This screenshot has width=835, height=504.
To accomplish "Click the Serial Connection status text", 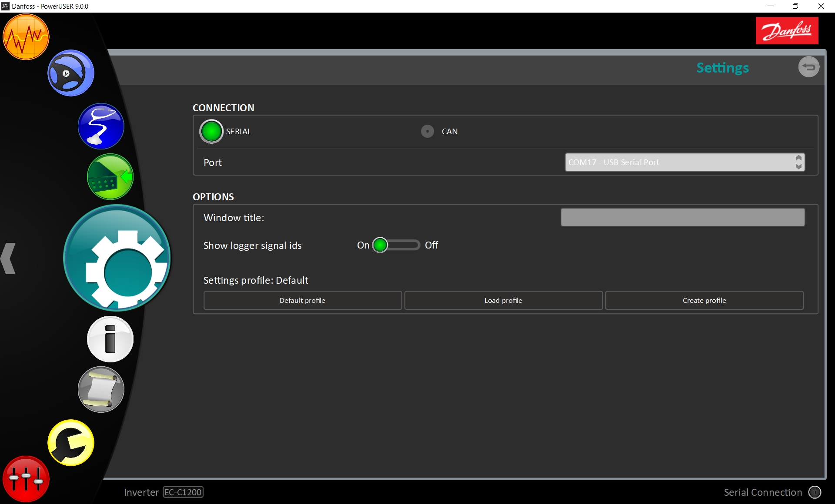I will pyautogui.click(x=763, y=492).
